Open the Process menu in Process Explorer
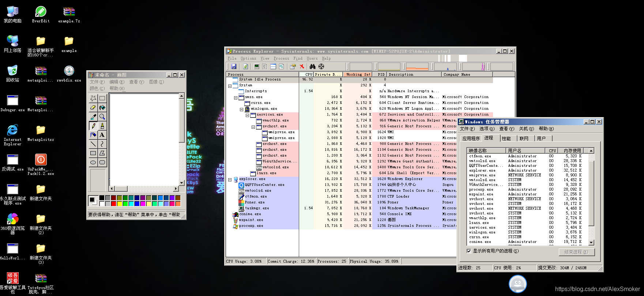 point(281,58)
